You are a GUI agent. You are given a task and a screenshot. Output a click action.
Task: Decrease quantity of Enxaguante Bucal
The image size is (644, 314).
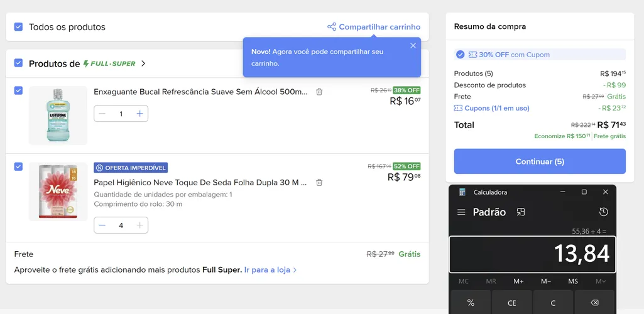(102, 114)
